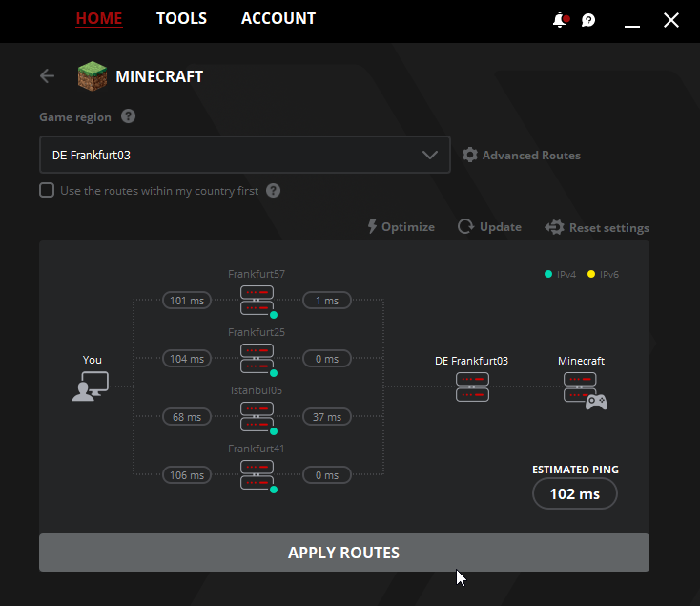Open the support chat help icon

pyautogui.click(x=588, y=20)
